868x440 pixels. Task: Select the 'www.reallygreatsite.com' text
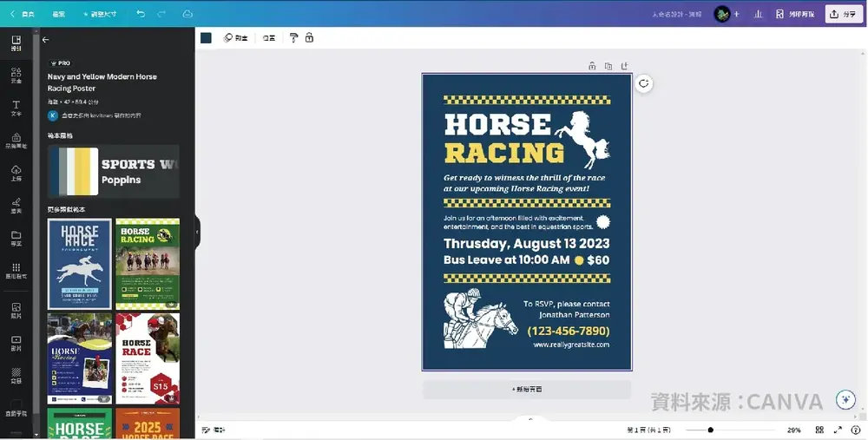tap(571, 345)
